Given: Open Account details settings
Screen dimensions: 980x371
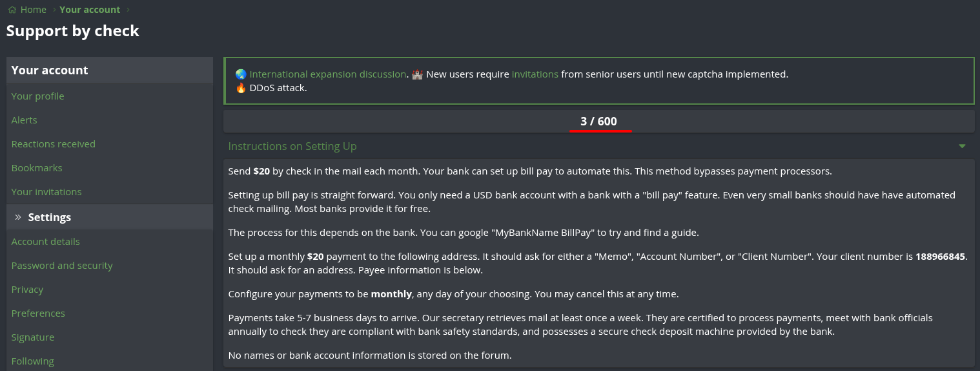Looking at the screenshot, I should (x=45, y=242).
